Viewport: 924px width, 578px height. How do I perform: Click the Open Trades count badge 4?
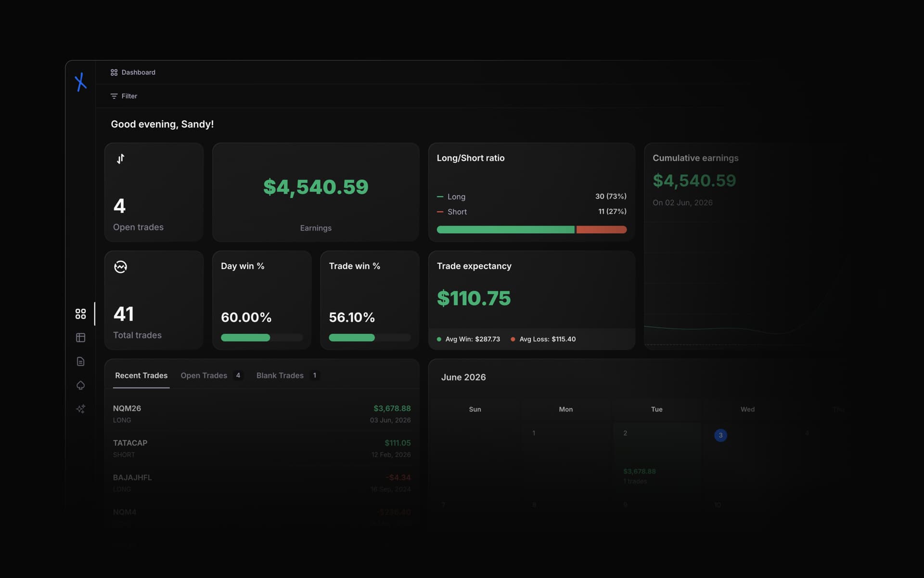238,375
